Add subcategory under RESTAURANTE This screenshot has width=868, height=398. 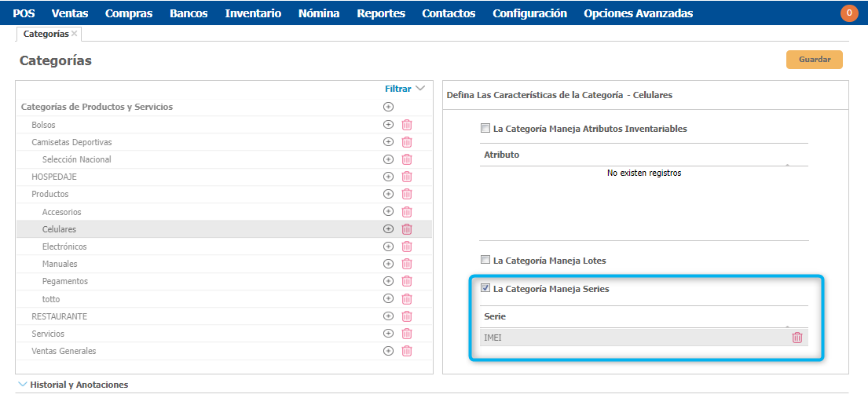coord(388,316)
